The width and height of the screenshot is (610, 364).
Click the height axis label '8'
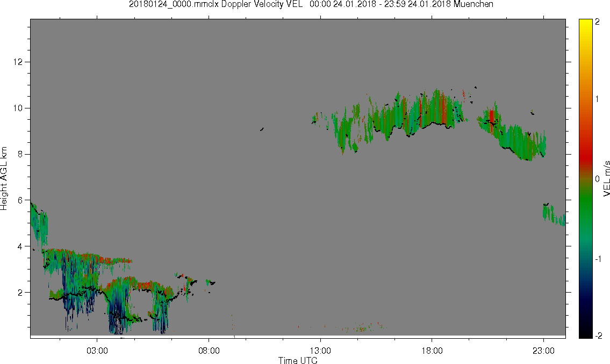20,154
